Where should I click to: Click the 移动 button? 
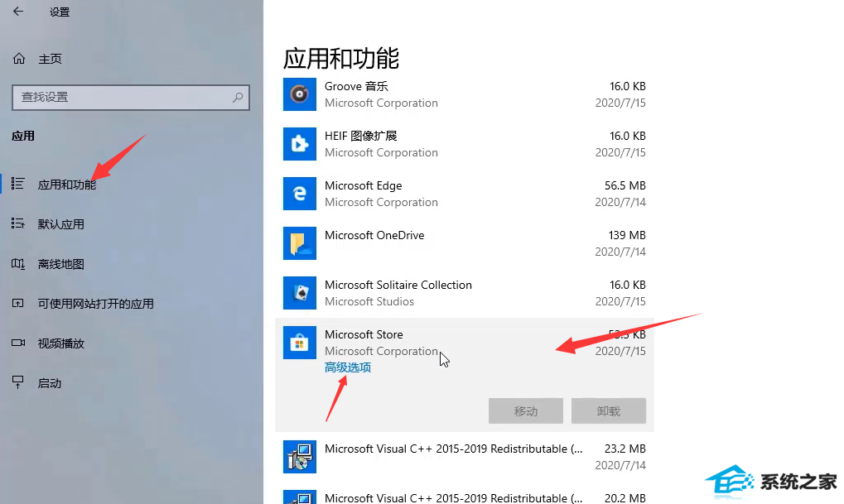526,411
